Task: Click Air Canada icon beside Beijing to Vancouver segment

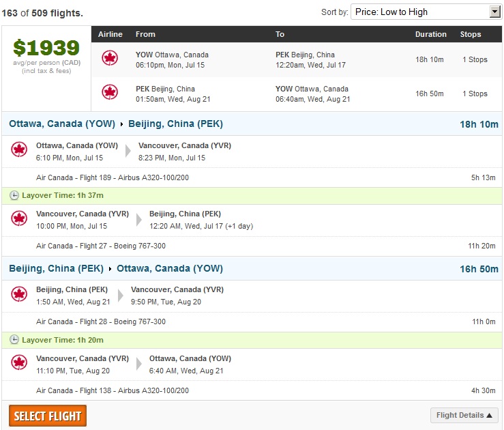Action: [19, 294]
